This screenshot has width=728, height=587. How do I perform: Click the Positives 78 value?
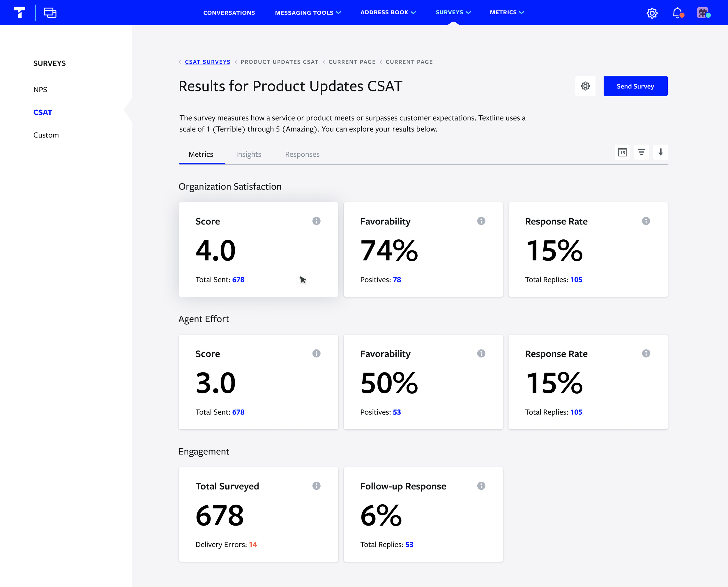click(397, 280)
